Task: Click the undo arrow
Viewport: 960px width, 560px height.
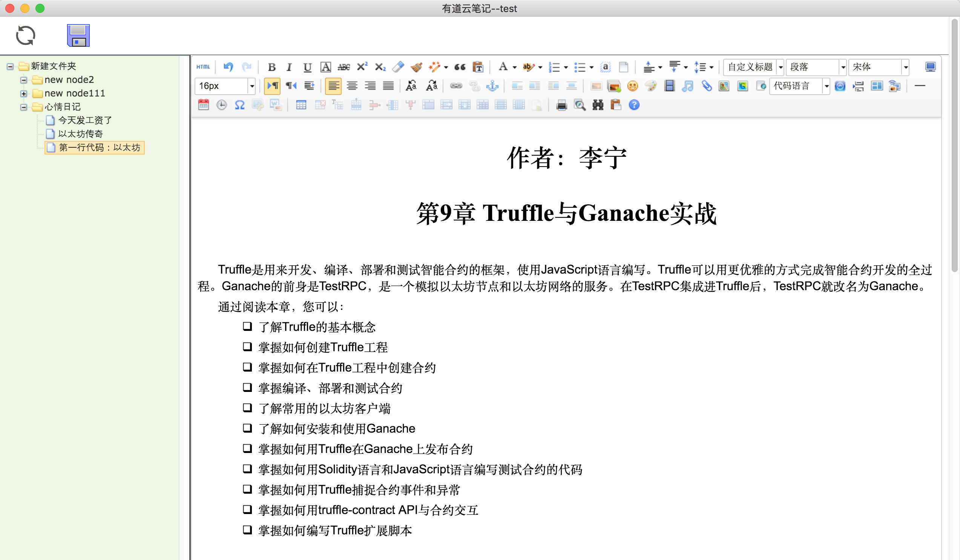Action: click(228, 67)
